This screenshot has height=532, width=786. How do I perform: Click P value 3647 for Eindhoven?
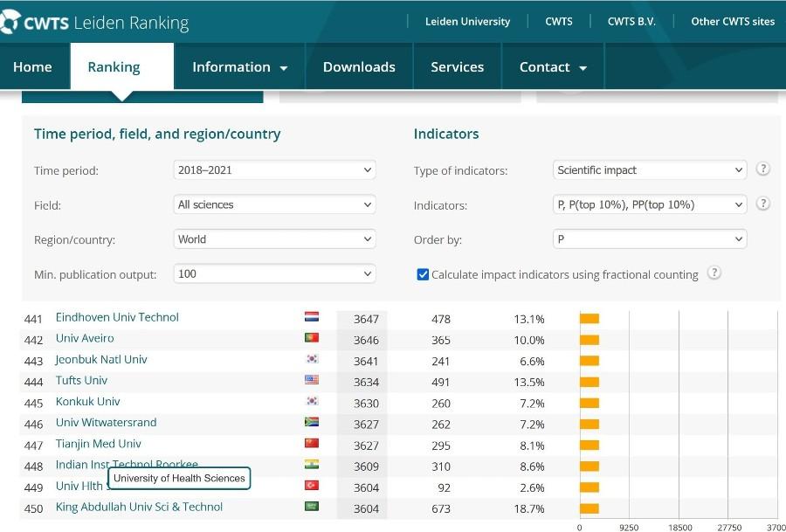[366, 319]
